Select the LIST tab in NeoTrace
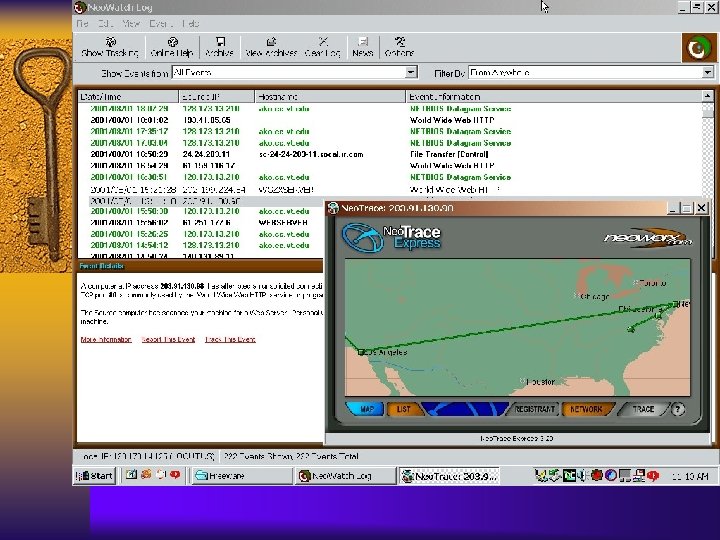Viewport: 720px width, 540px height. (404, 409)
